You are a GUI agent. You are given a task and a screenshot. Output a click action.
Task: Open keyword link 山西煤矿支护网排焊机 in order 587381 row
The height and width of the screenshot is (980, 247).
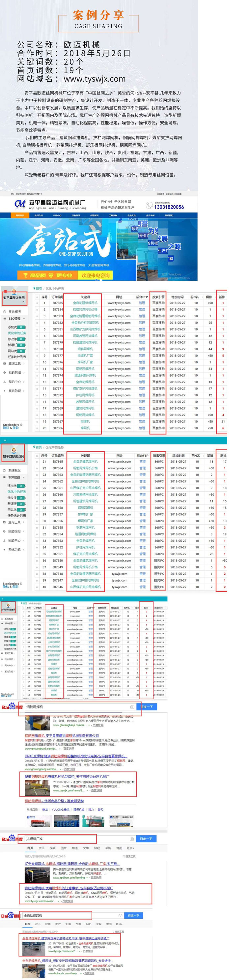point(85,330)
